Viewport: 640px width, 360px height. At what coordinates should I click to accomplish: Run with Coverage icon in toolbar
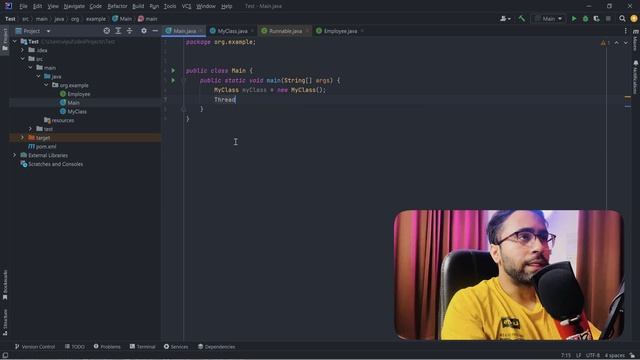click(596, 19)
